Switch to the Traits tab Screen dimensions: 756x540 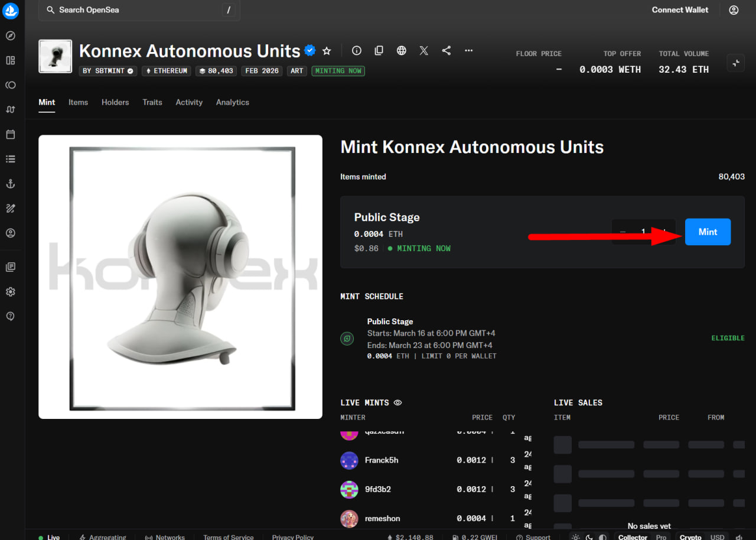point(152,102)
